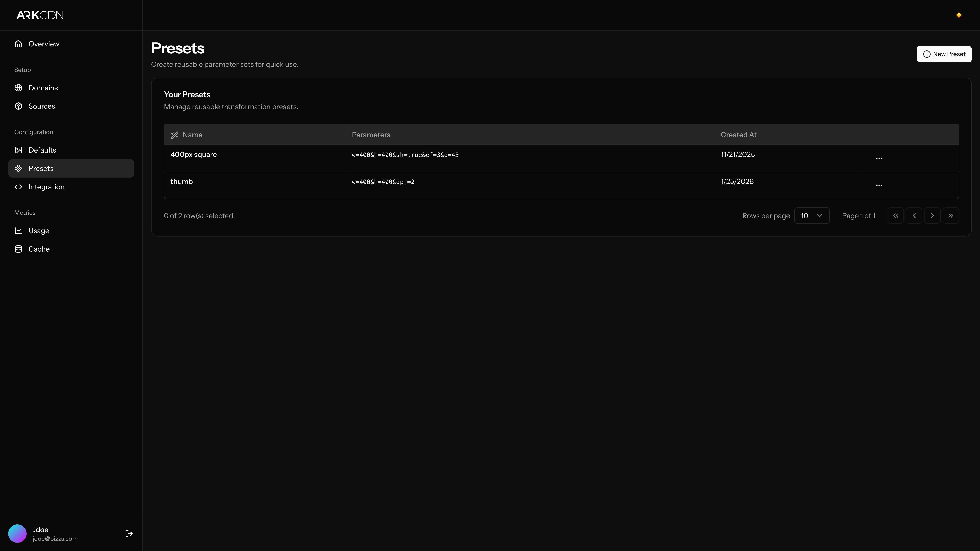Screen dimensions: 980x551
Task: Click the Integration code brackets icon
Action: 18,187
